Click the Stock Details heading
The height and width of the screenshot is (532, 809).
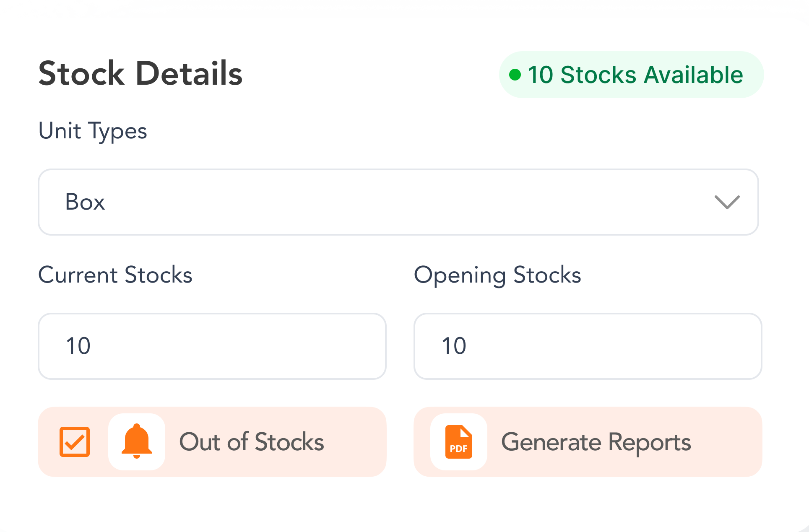(x=140, y=73)
